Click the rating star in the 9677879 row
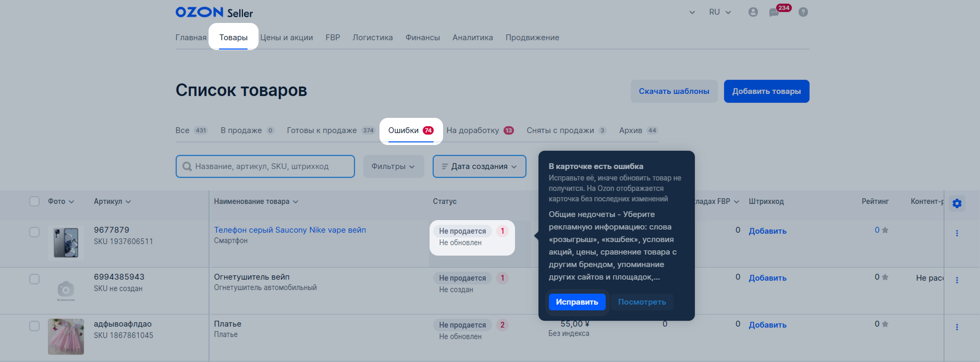Viewport: 980px width, 362px height. pyautogui.click(x=885, y=230)
